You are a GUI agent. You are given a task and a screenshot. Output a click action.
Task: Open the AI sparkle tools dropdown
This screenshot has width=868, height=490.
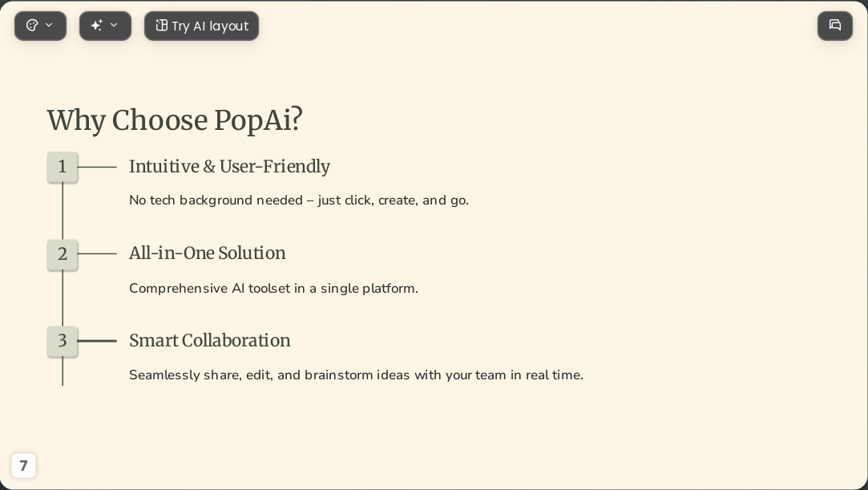pyautogui.click(x=105, y=26)
